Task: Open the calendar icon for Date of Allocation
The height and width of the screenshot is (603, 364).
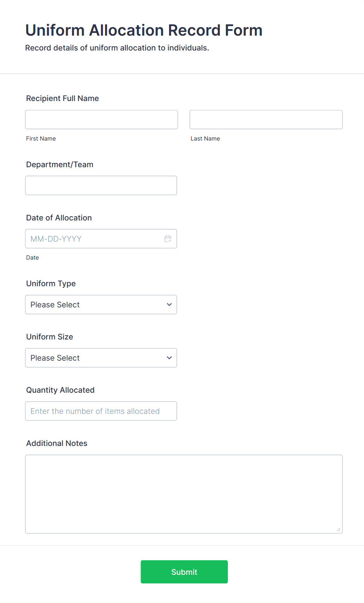Action: click(168, 238)
